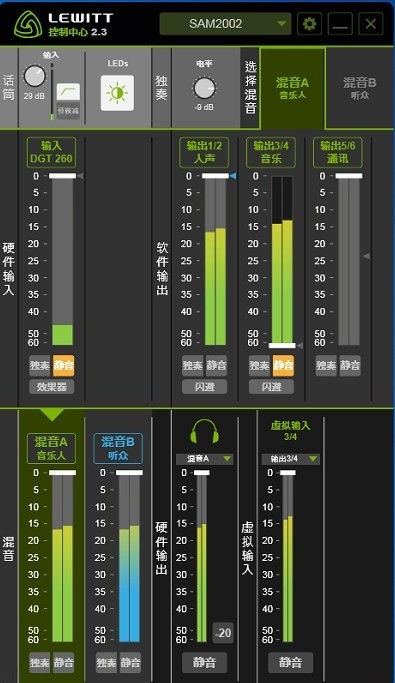Image resolution: width=395 pixels, height=683 pixels.
Task: Open settings with the gear icon
Action: pos(309,24)
